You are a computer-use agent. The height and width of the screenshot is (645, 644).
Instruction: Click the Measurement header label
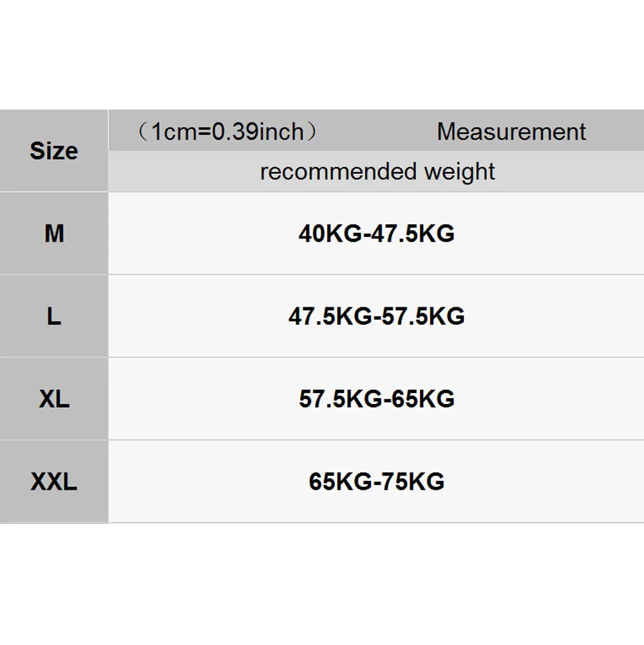pos(511,132)
